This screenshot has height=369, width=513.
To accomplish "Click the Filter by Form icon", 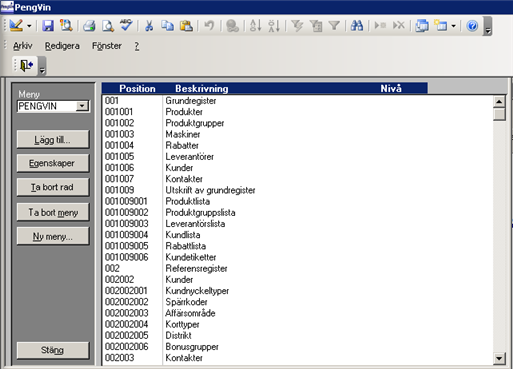I will (316, 26).
